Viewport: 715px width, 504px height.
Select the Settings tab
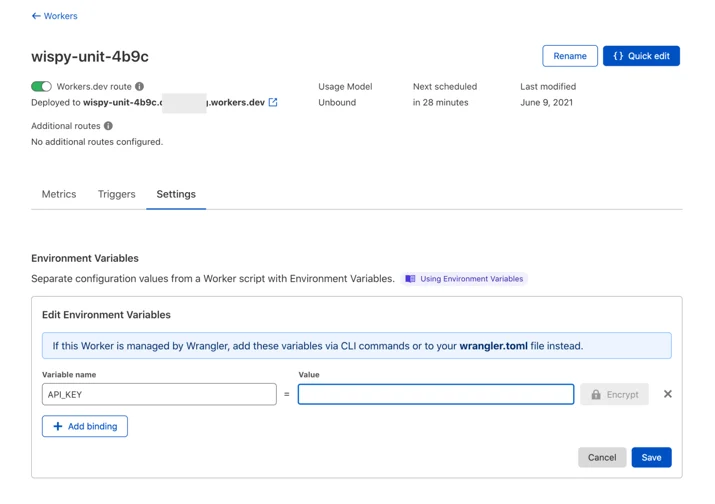176,194
